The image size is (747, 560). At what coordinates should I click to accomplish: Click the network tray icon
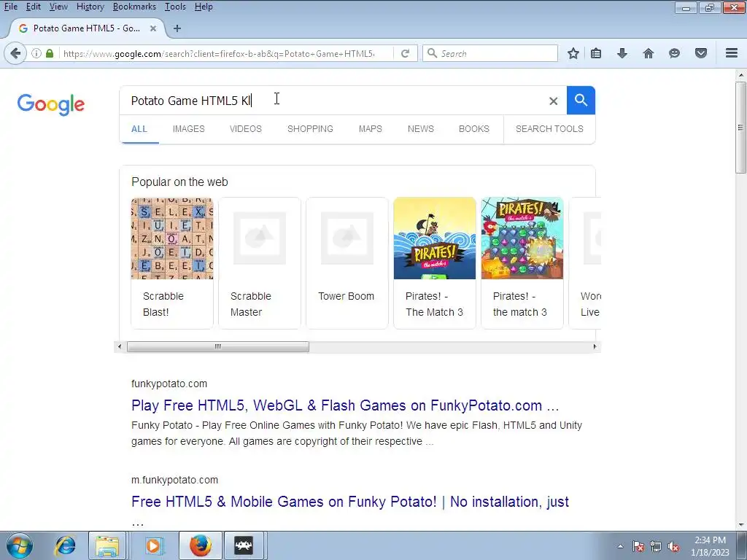(656, 546)
